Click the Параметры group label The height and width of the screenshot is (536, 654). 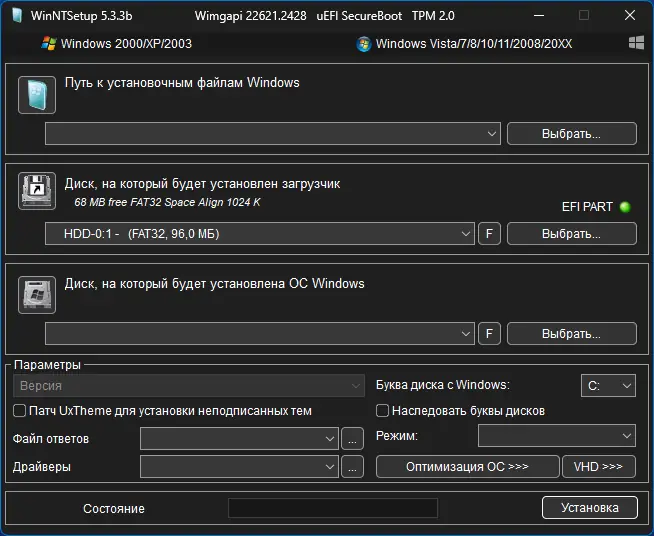tap(48, 365)
